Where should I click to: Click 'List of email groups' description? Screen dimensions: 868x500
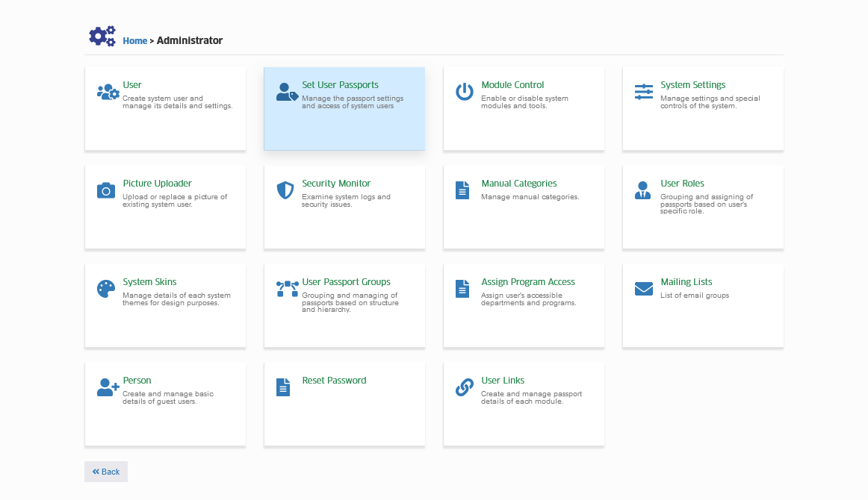695,296
